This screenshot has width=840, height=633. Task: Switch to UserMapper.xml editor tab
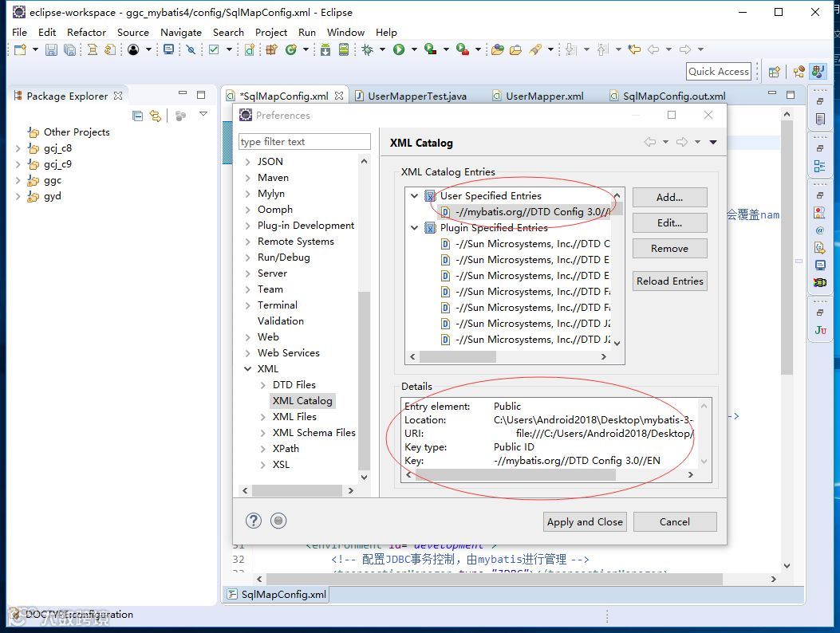click(x=538, y=96)
